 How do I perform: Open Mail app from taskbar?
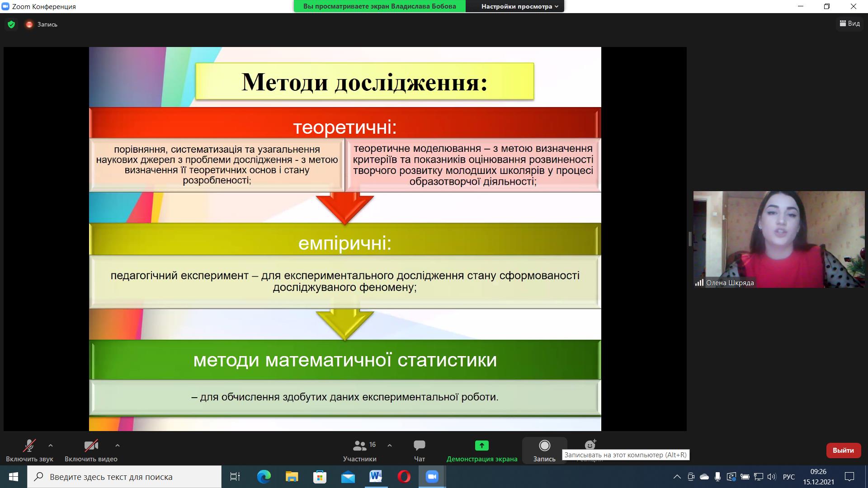pos(348,477)
